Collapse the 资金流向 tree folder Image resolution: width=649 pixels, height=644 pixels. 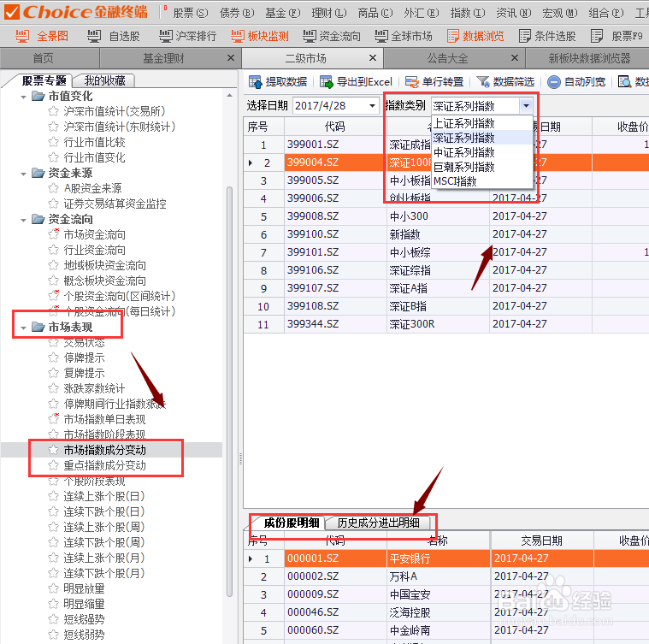pos(24,220)
